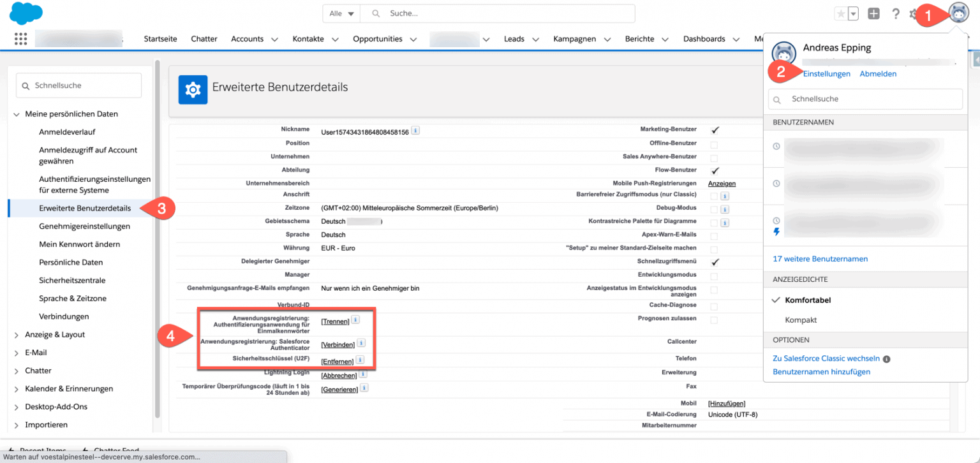The width and height of the screenshot is (980, 463).
Task: Uncheck the Flow-Benutzer checkbox
Action: [715, 170]
